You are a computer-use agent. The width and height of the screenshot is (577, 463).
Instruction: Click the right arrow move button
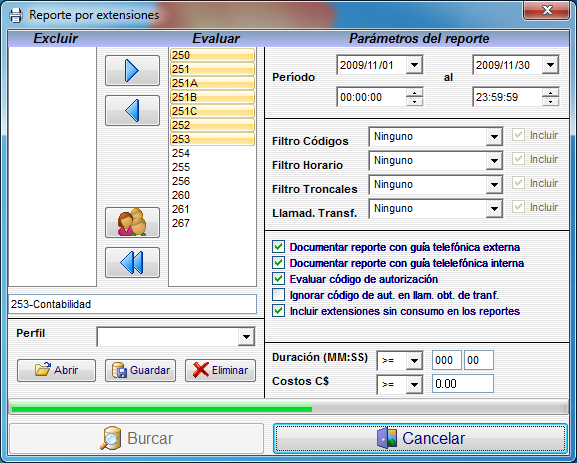coord(132,71)
